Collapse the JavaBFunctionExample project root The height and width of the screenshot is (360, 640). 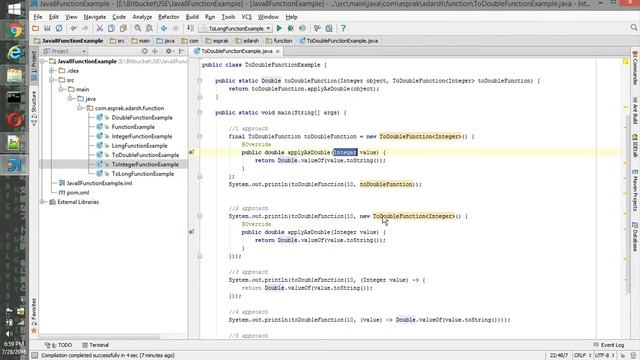click(x=43, y=61)
